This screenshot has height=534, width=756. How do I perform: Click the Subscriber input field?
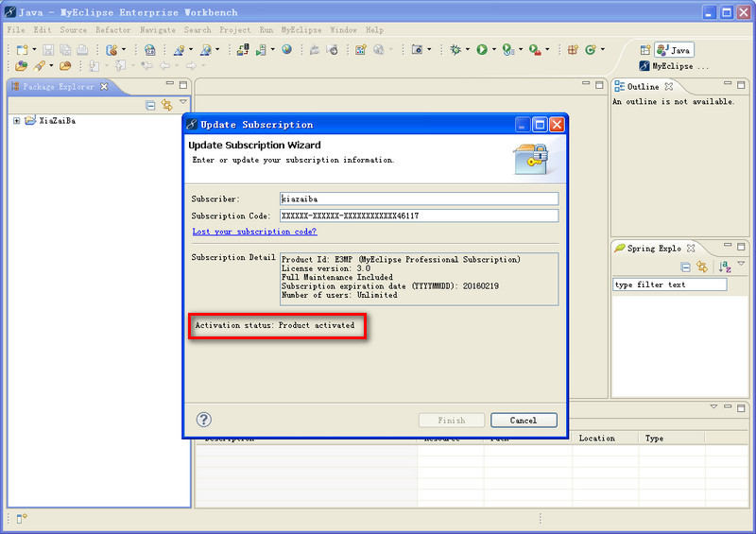pos(419,198)
